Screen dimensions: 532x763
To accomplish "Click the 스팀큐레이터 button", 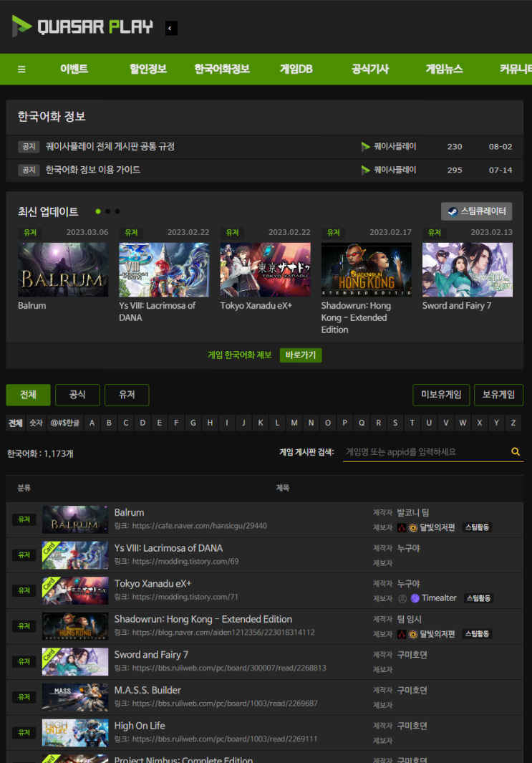I will 476,211.
